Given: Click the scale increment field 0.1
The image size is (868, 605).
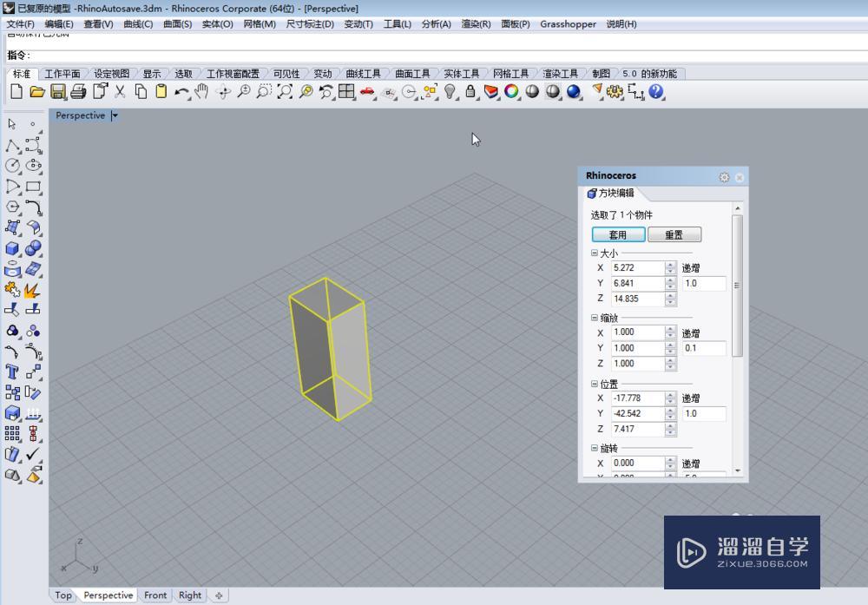Looking at the screenshot, I should pos(704,348).
